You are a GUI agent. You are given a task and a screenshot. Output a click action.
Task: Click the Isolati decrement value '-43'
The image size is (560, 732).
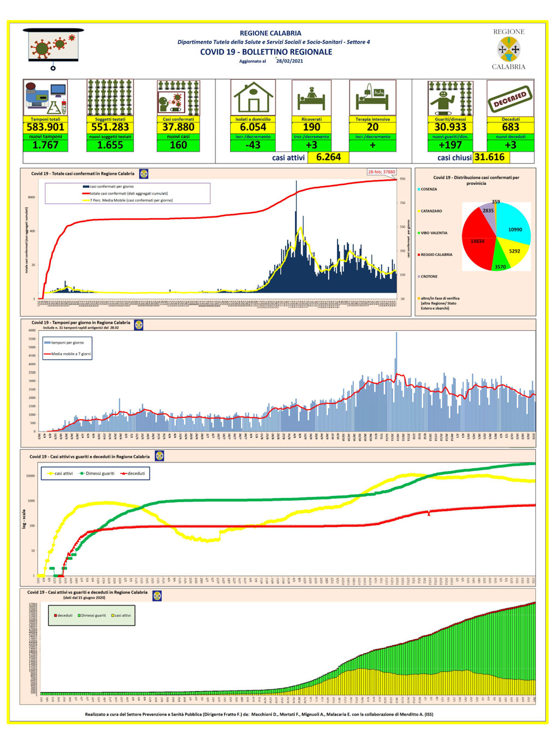[253, 145]
